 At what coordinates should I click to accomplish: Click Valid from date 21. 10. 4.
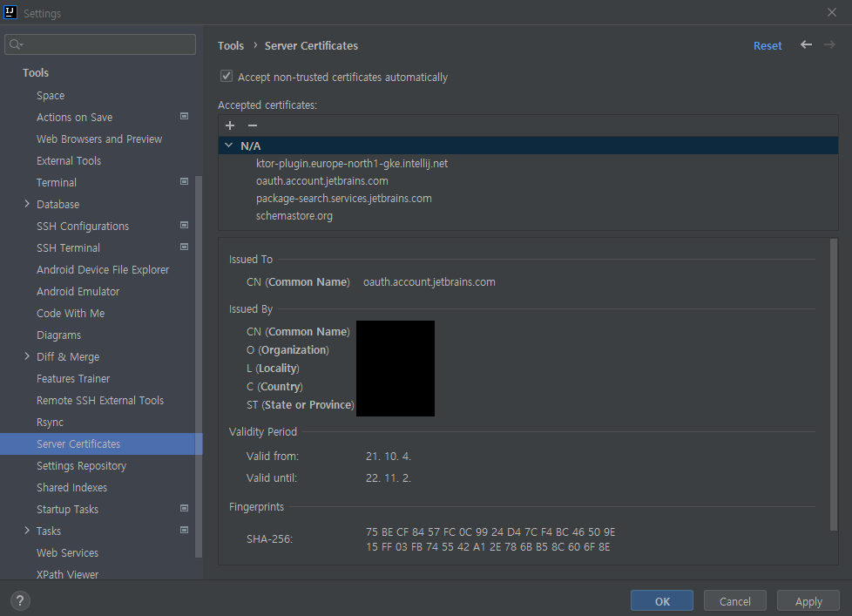point(389,457)
